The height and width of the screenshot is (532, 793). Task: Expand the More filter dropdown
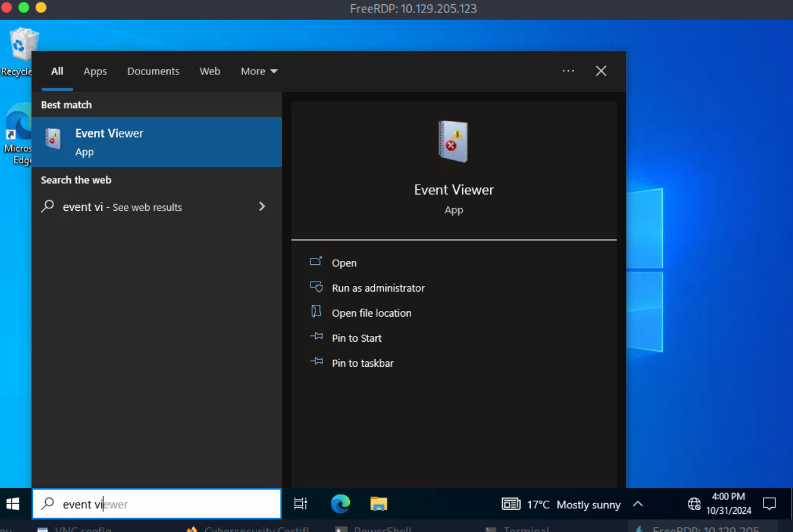258,71
